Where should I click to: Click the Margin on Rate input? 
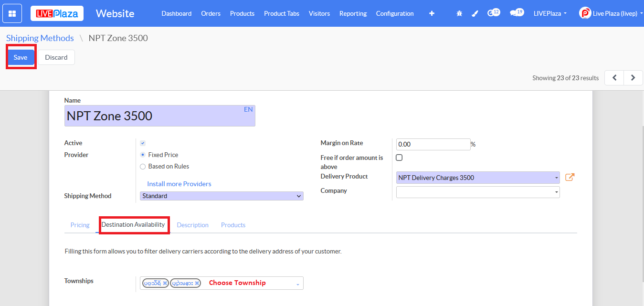[x=433, y=144]
